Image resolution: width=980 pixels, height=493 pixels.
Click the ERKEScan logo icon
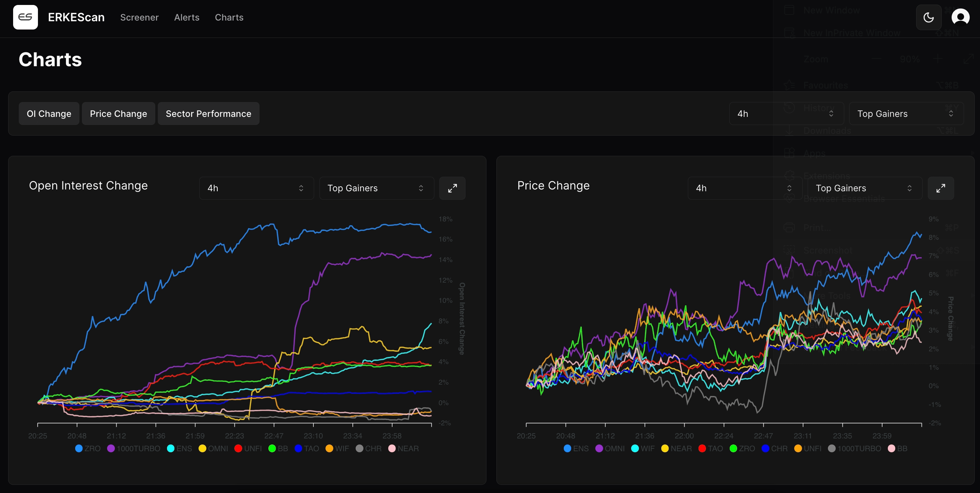(25, 17)
